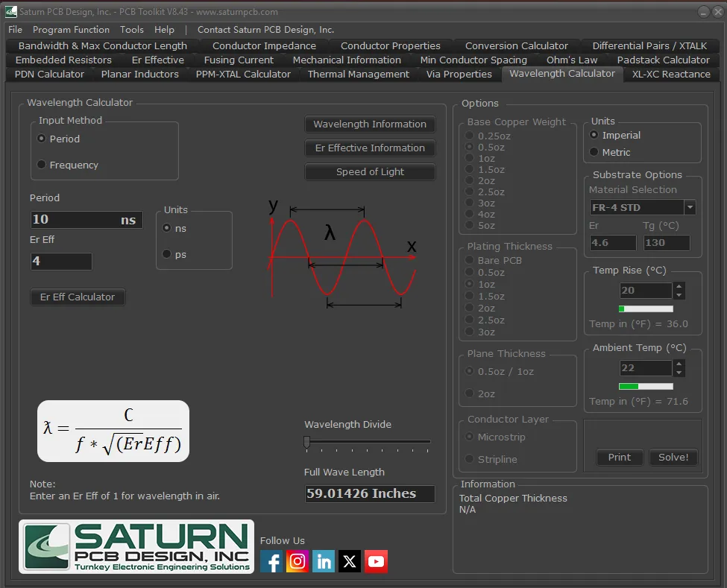Increase Temp Rise with up arrow

tap(679, 286)
